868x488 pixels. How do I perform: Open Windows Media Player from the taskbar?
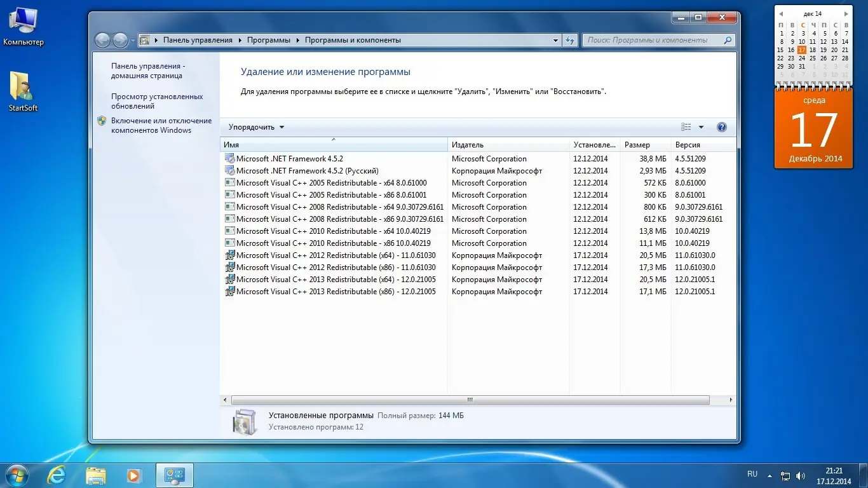coord(133,475)
